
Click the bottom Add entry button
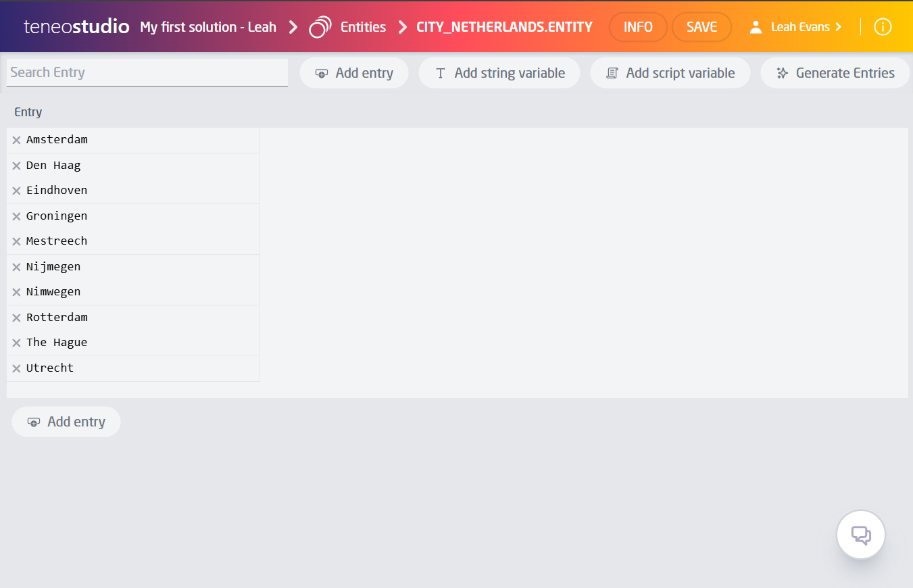(66, 422)
